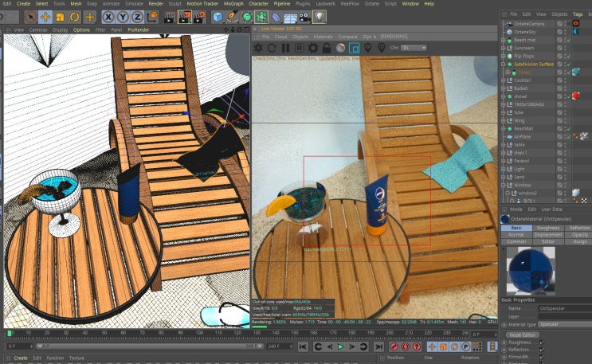
Task: Open the MoGraph menu
Action: [233, 3]
